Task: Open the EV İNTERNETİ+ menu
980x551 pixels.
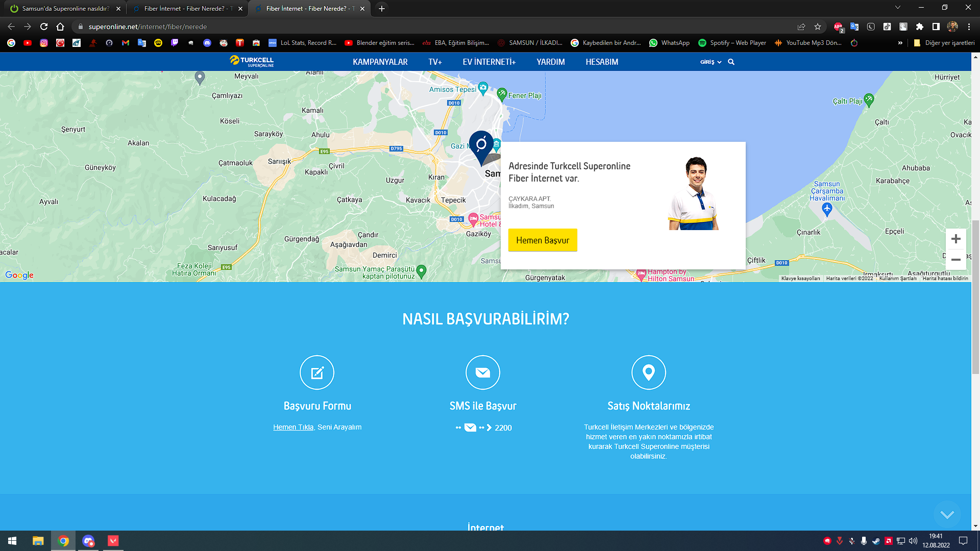Action: tap(489, 62)
